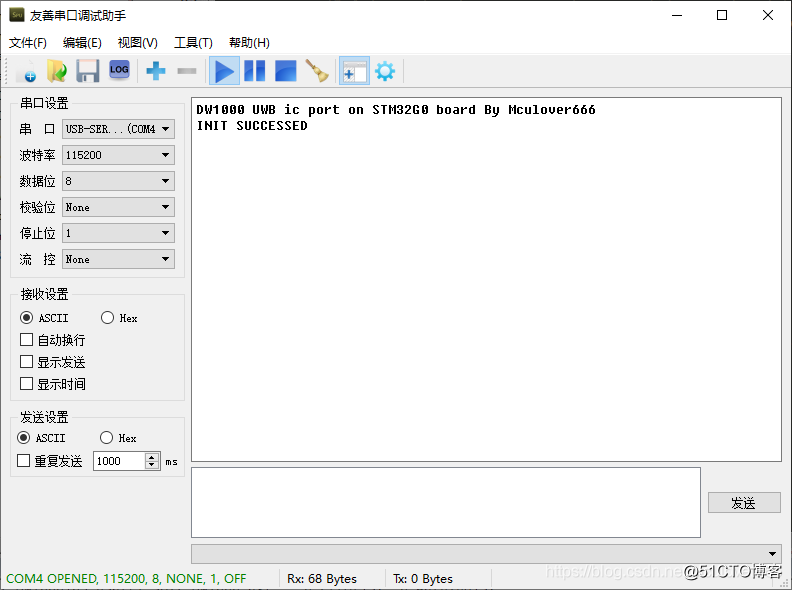The height and width of the screenshot is (590, 792).
Task: Open the 工具(T) menu
Action: point(193,43)
